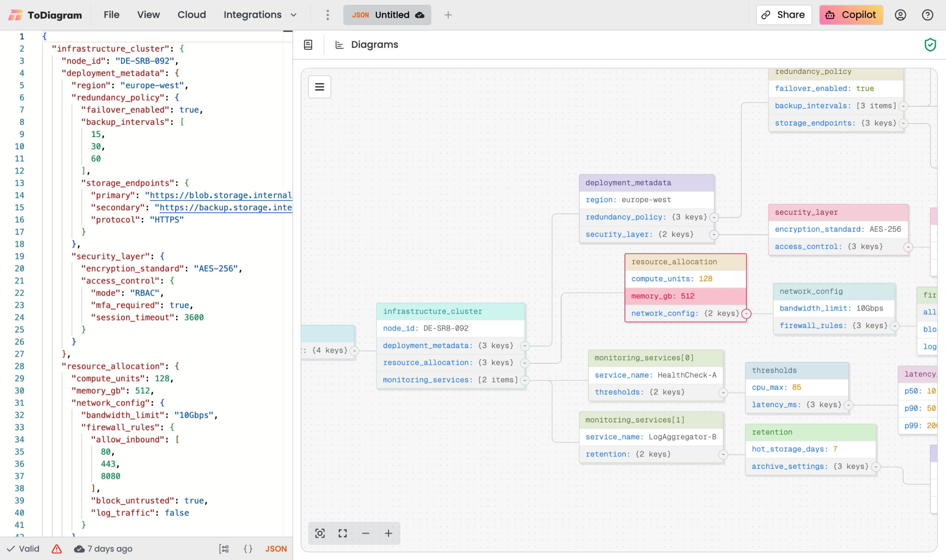Click the cloud sync icon on Untitled tab
Screen dimensions: 946x560
420,15
